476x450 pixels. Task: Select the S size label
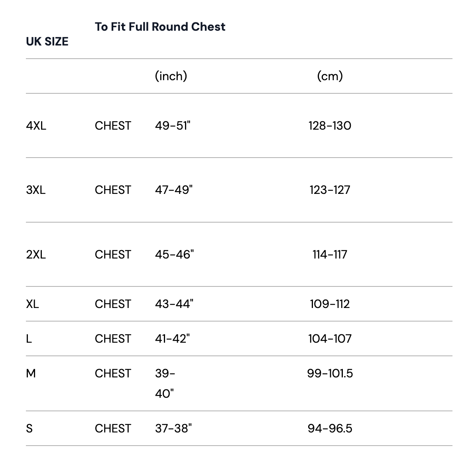[29, 428]
